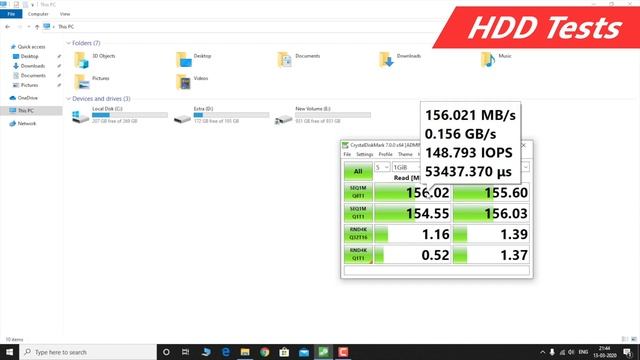Open the File tab in File Explorer
This screenshot has height=360, width=640.
(11, 14)
